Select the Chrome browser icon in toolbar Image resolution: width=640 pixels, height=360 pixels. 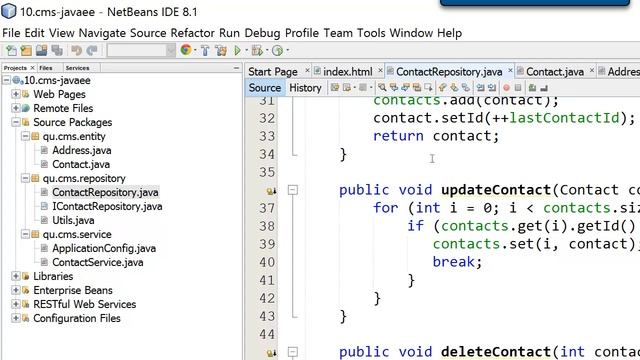pyautogui.click(x=186, y=50)
